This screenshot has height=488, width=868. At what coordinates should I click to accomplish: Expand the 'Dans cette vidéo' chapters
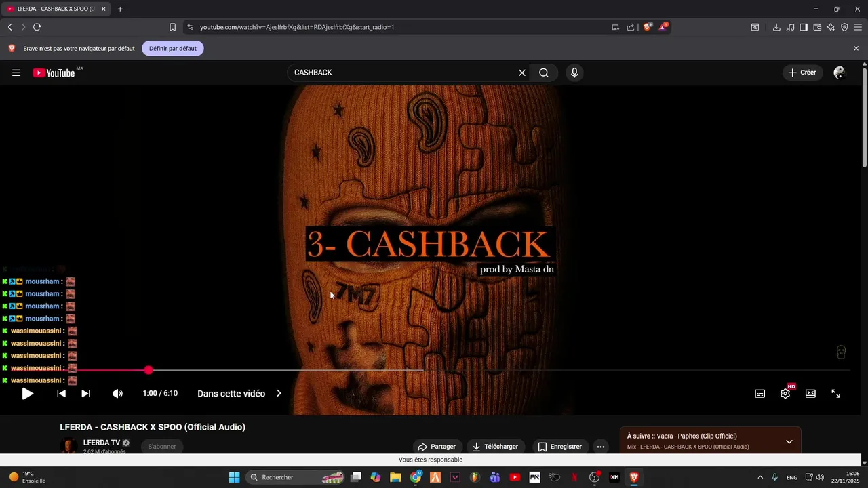pyautogui.click(x=239, y=393)
